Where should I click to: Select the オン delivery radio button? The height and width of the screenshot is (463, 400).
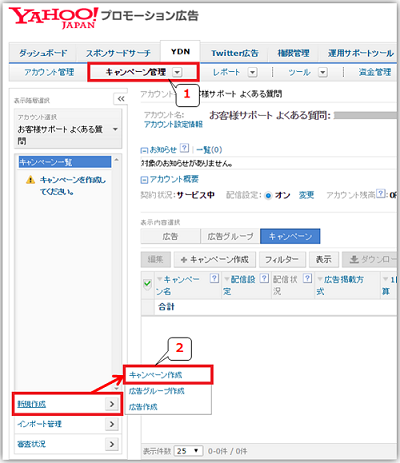268,195
